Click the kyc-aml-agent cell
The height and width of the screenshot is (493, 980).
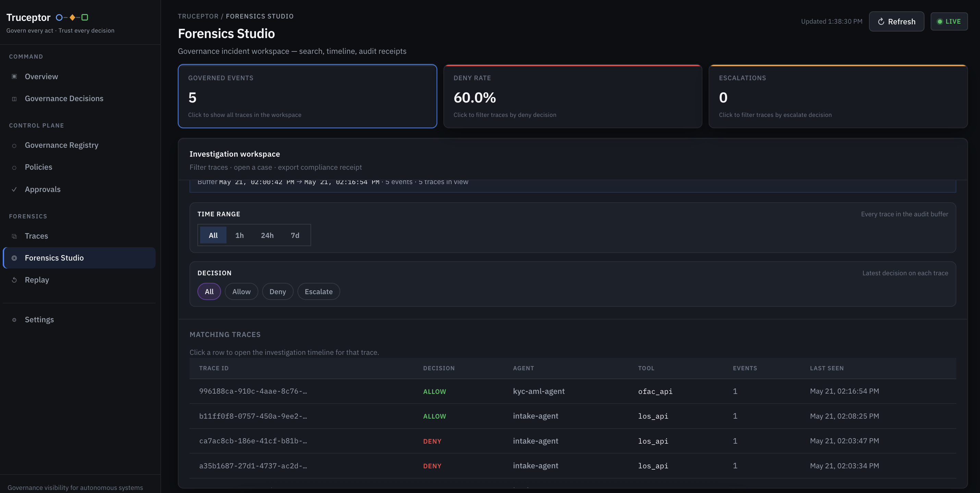(538, 392)
